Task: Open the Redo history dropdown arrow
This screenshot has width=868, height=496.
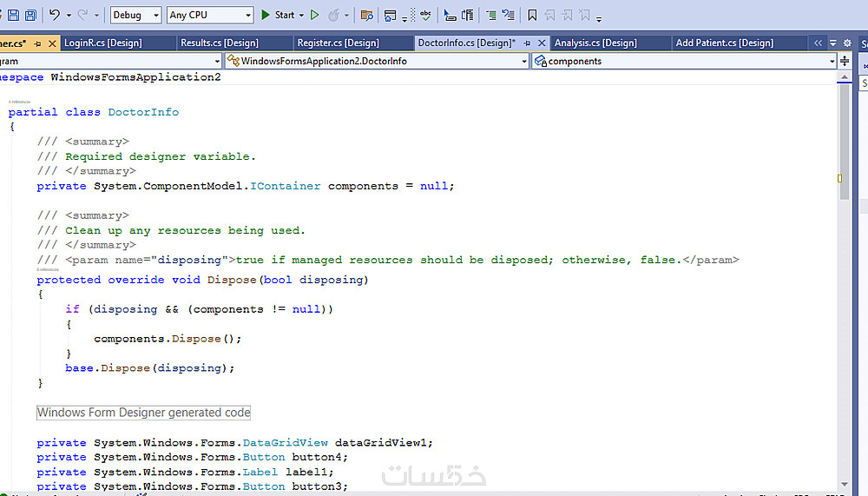Action: click(x=97, y=16)
